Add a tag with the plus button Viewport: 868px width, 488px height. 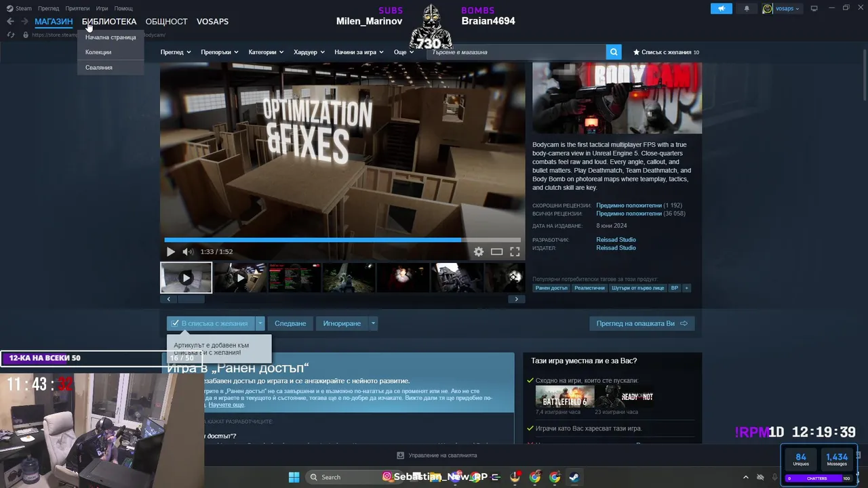pos(686,288)
